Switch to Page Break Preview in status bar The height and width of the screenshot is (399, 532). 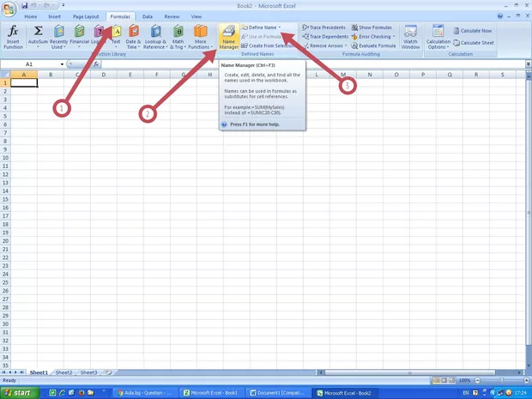451,380
